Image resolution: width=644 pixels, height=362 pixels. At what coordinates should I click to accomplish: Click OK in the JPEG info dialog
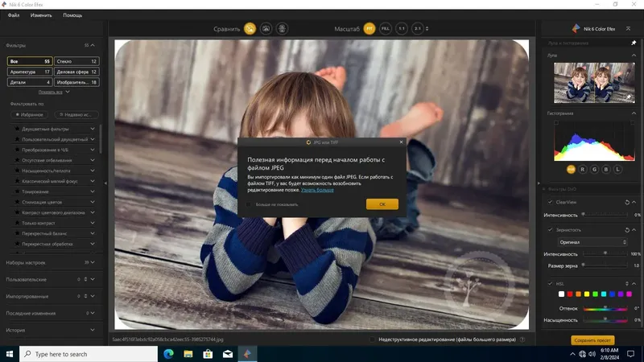coord(382,204)
